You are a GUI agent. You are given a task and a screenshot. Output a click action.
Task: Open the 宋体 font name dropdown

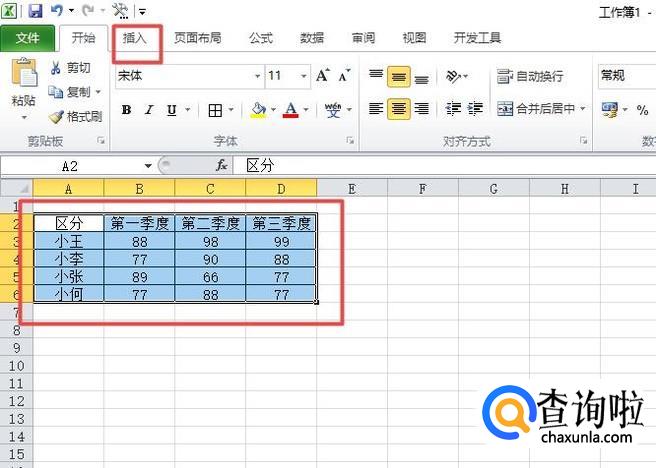coord(258,76)
